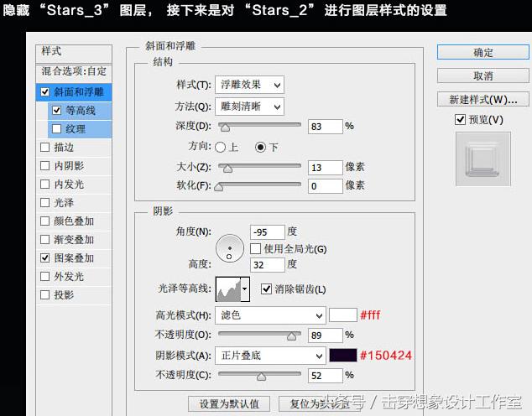Select 混合选项:自定 entry
The image size is (532, 416).
[x=74, y=71]
